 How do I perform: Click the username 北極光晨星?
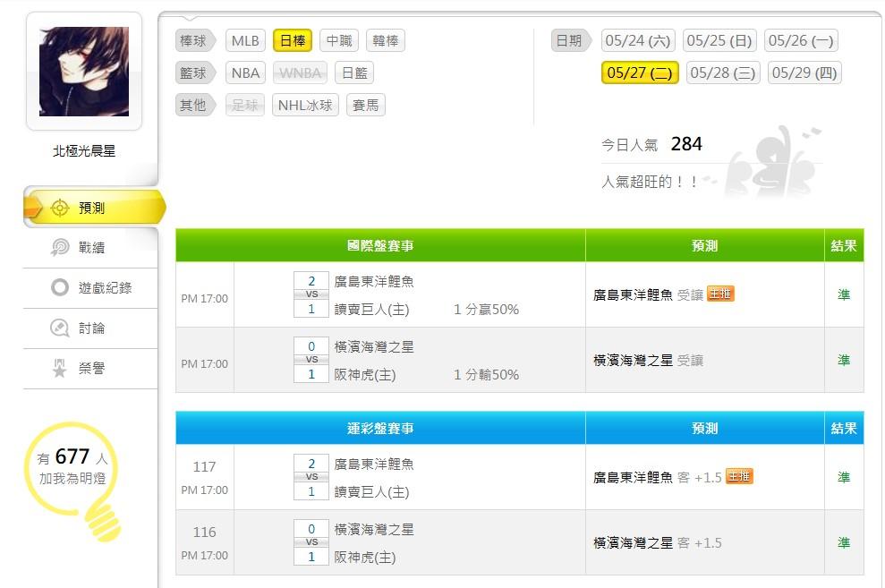click(x=84, y=150)
